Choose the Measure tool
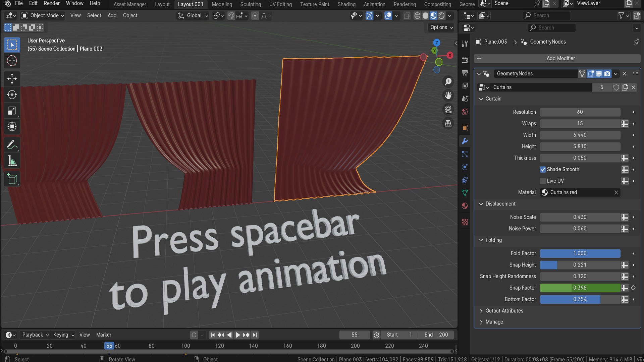Image resolution: width=644 pixels, height=362 pixels. coord(12,161)
